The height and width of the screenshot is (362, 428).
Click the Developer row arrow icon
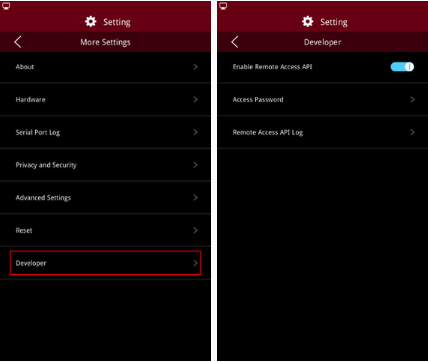point(195,263)
